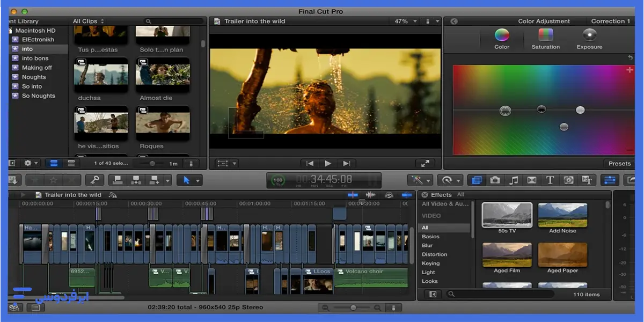Switch to the Saturation tab
Screen dimensions: 644x322
point(546,39)
